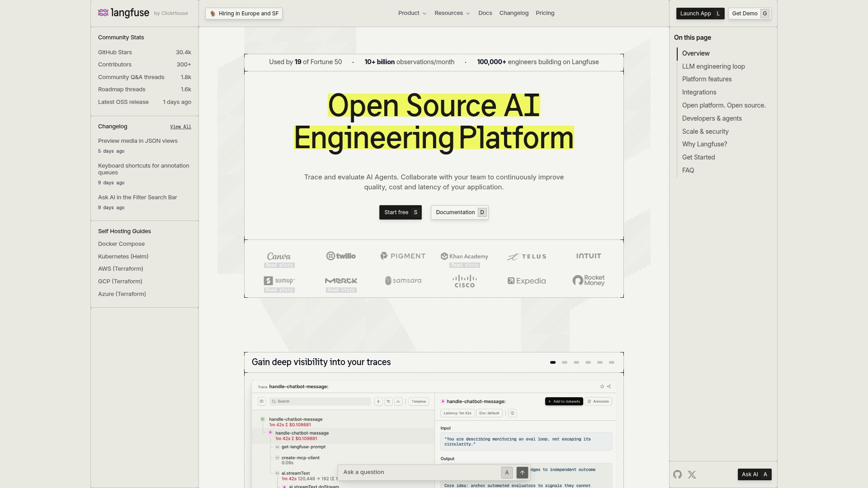Click the info icon next to Env: default

click(512, 413)
